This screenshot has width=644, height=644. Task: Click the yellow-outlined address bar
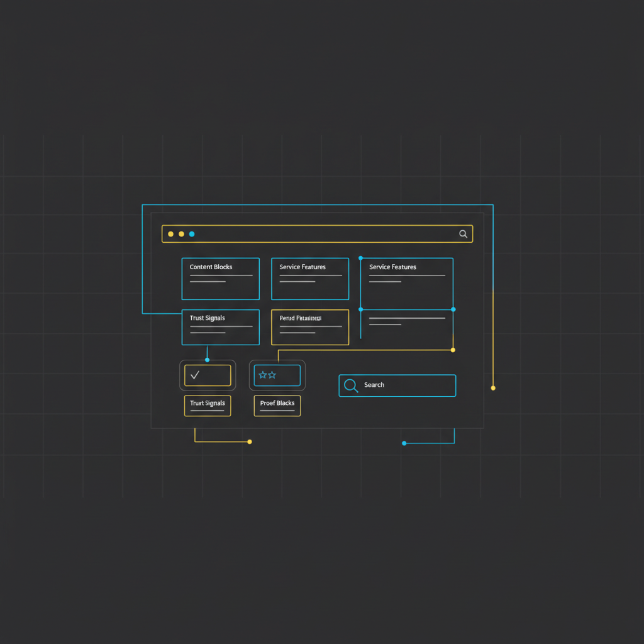(318, 234)
